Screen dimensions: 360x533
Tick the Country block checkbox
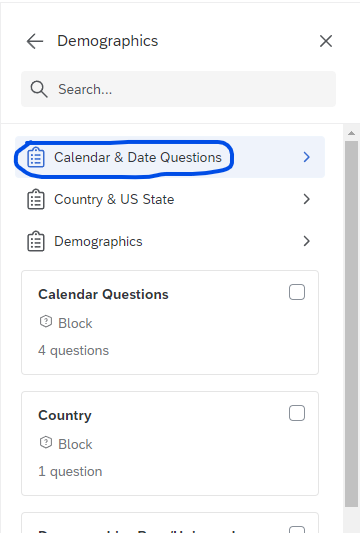point(297,413)
